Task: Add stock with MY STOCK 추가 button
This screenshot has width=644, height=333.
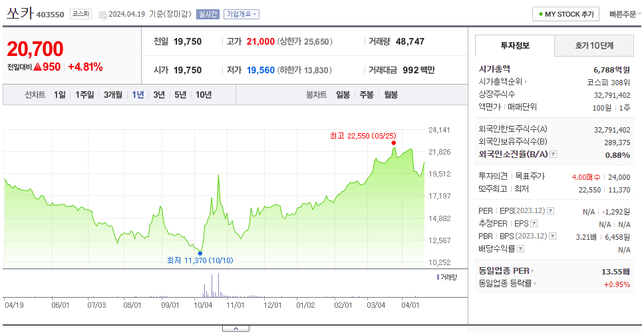Action: point(566,14)
